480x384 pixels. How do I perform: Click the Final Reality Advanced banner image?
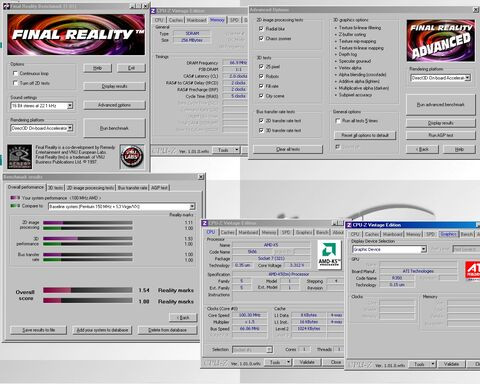click(441, 41)
